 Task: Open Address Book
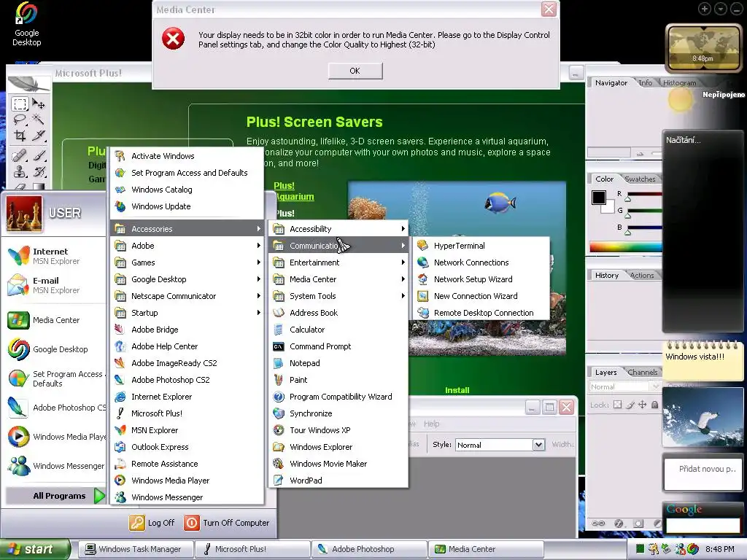[338, 313]
